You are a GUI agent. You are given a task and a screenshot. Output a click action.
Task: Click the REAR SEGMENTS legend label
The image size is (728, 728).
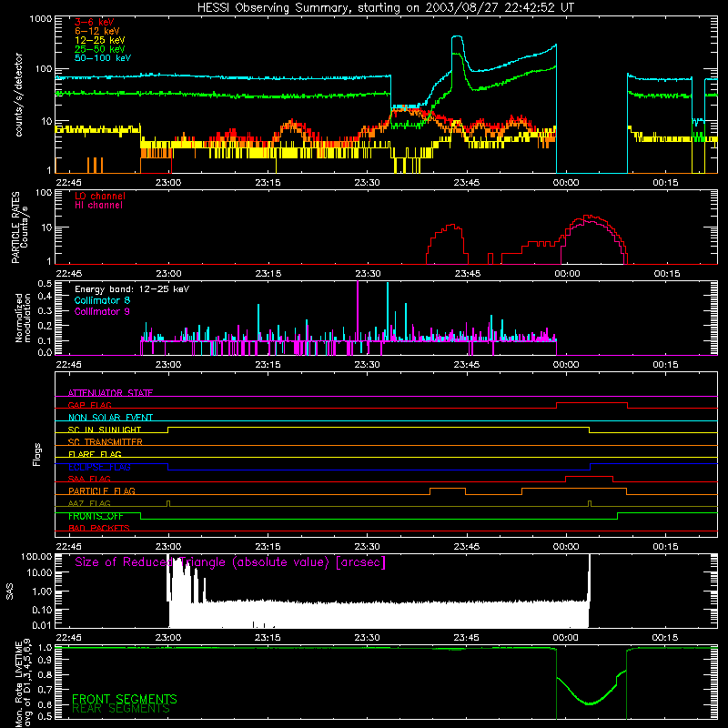(121, 709)
